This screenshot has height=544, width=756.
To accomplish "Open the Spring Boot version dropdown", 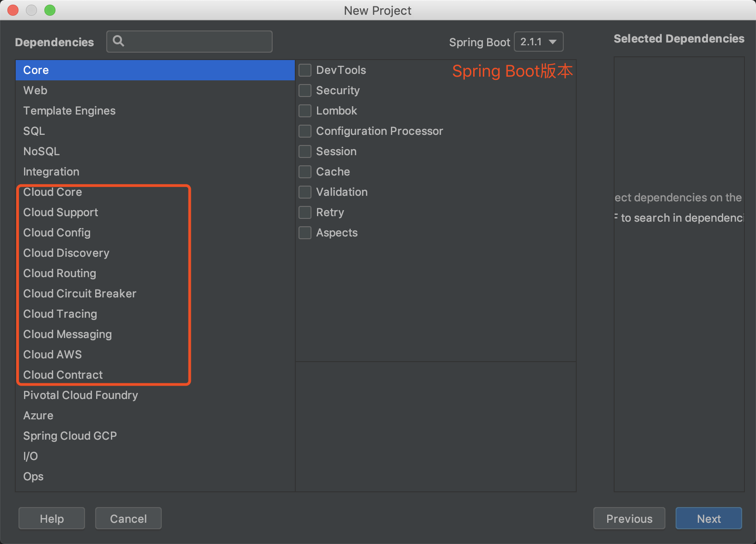I will click(539, 42).
